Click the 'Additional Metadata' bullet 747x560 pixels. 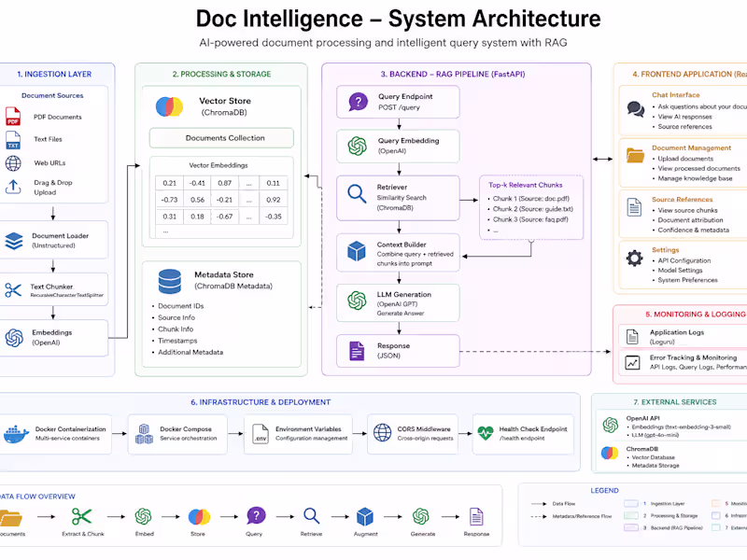tap(190, 353)
